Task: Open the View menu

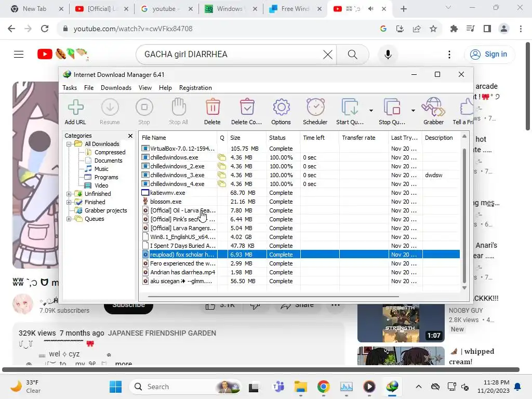Action: point(145,88)
